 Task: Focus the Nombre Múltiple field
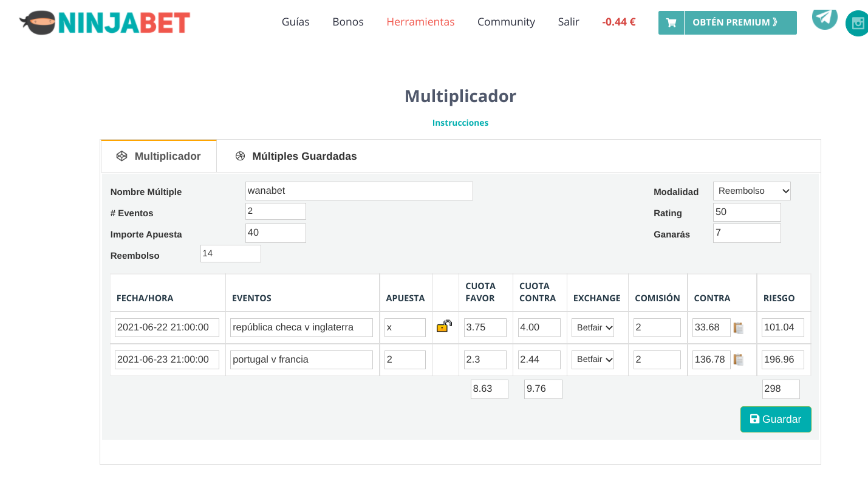tap(359, 191)
